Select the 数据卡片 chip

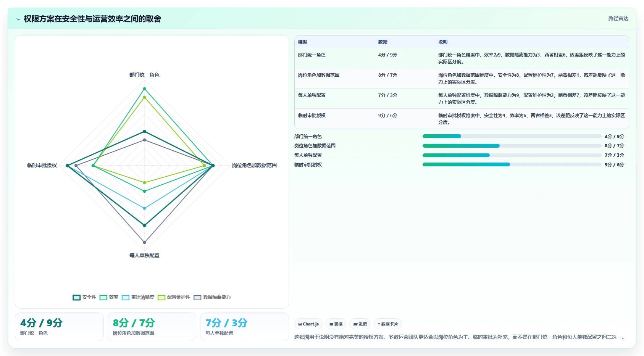click(388, 324)
